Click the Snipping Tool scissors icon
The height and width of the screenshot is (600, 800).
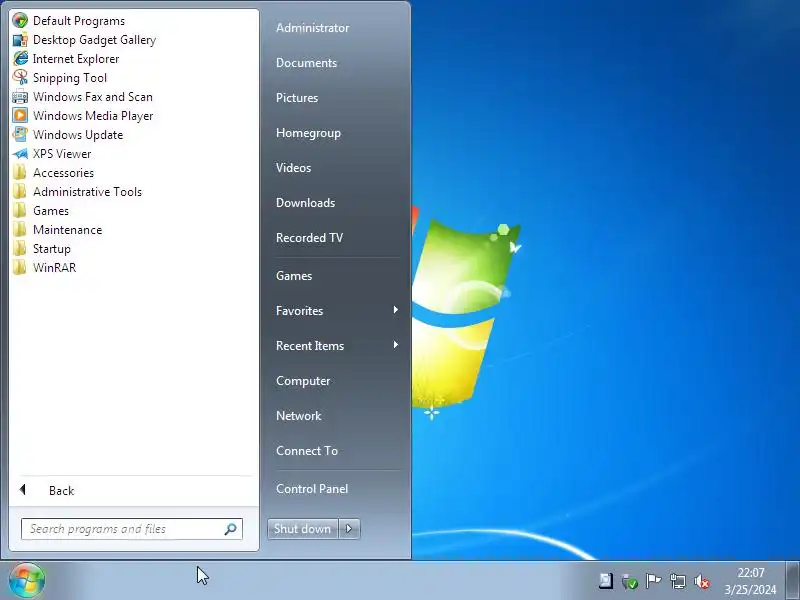click(20, 78)
